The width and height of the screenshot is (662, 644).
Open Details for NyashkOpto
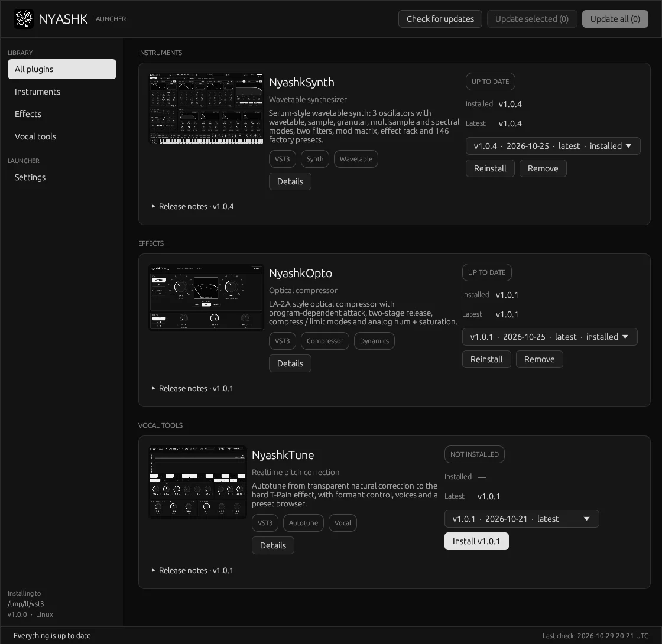pyautogui.click(x=290, y=363)
